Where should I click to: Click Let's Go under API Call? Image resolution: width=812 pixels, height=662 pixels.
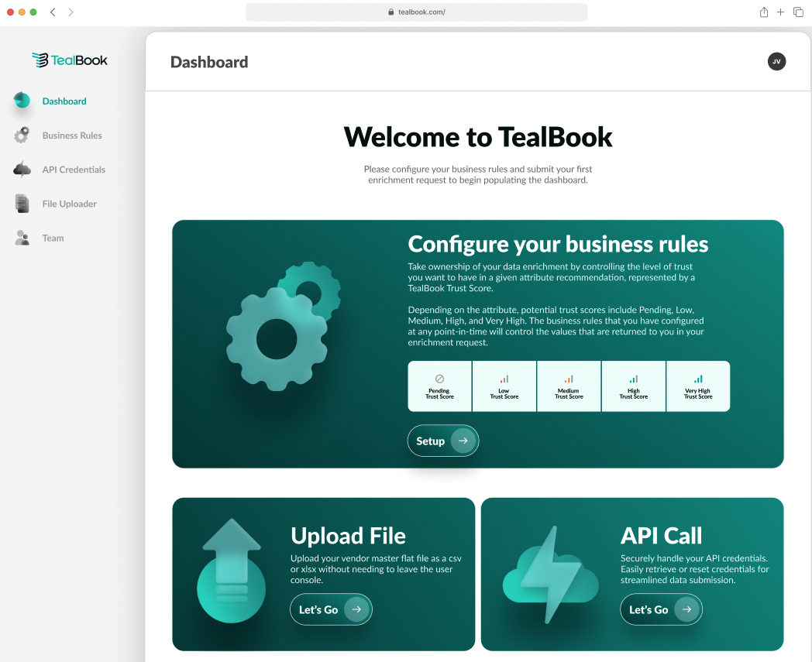(x=662, y=609)
